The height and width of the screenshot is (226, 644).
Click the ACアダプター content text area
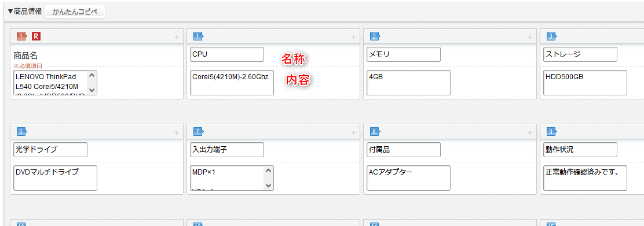[409, 178]
